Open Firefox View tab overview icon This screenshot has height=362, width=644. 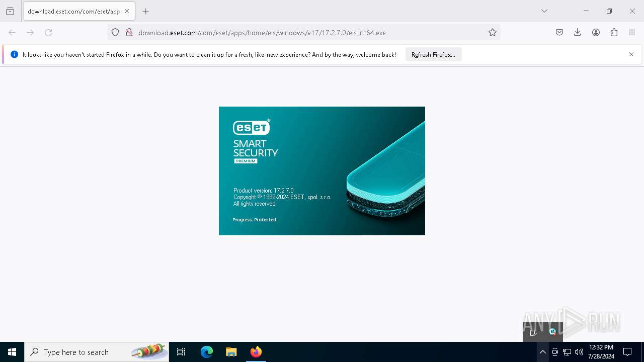click(10, 11)
